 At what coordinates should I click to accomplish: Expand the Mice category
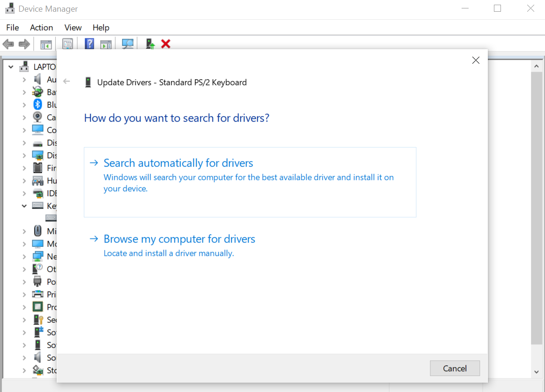24,231
